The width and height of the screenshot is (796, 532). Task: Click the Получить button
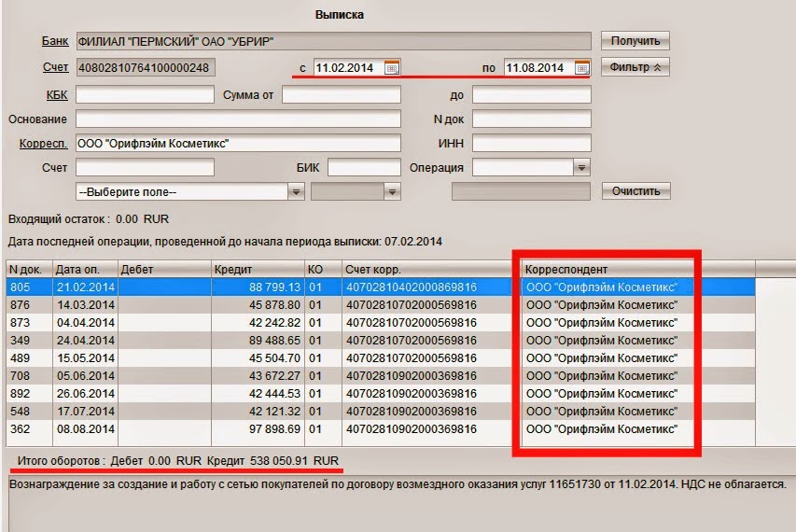[635, 41]
